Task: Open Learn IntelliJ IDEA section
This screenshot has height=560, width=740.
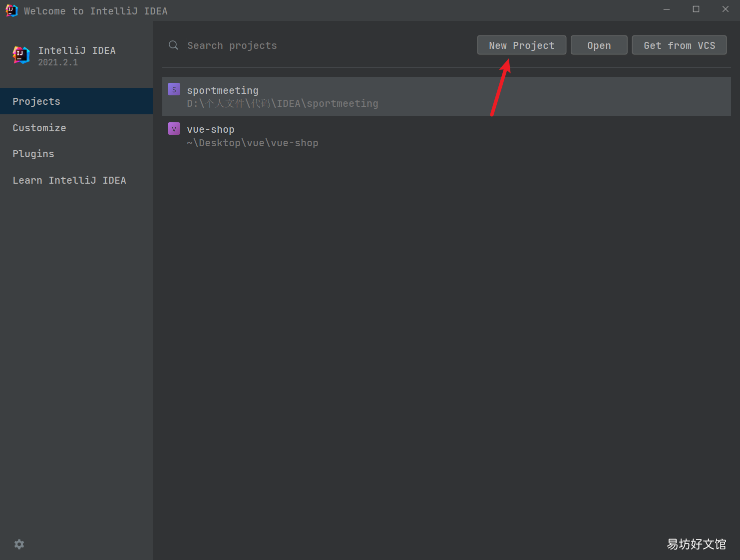Action: coord(76,180)
